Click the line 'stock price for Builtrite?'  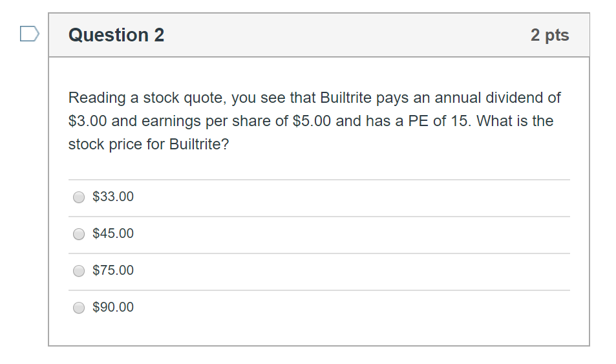[x=149, y=144]
